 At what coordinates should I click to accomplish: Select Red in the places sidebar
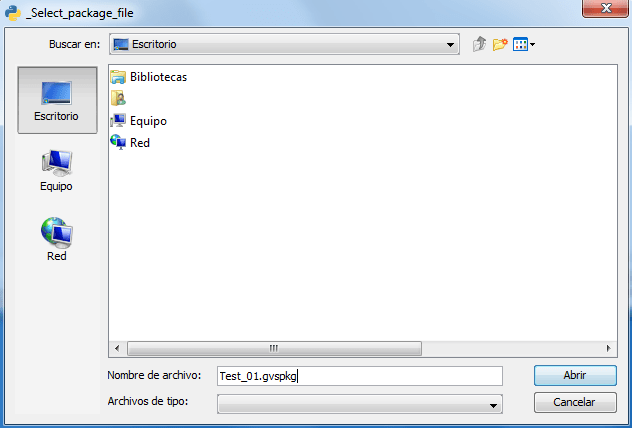[x=56, y=239]
